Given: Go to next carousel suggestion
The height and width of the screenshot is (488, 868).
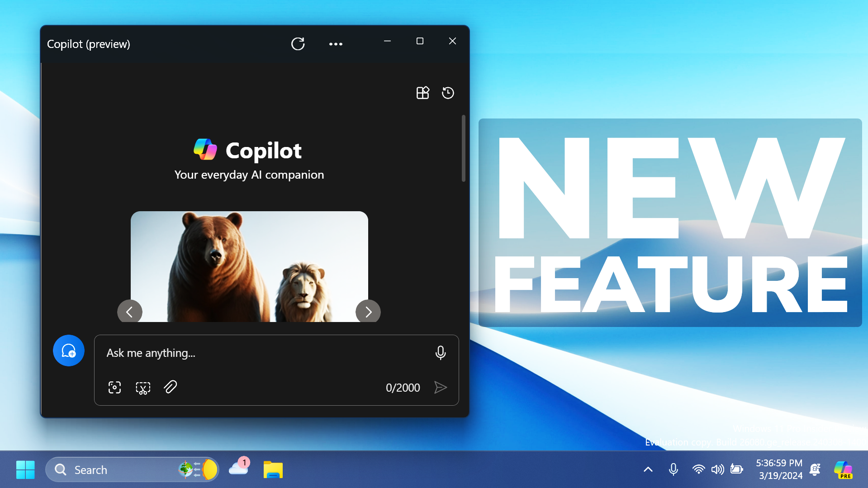Looking at the screenshot, I should coord(368,312).
